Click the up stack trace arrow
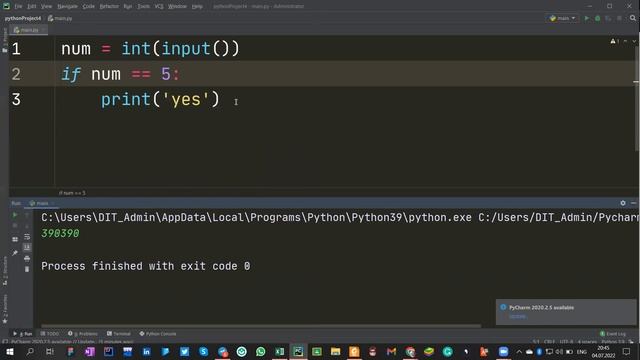 pyautogui.click(x=27, y=215)
